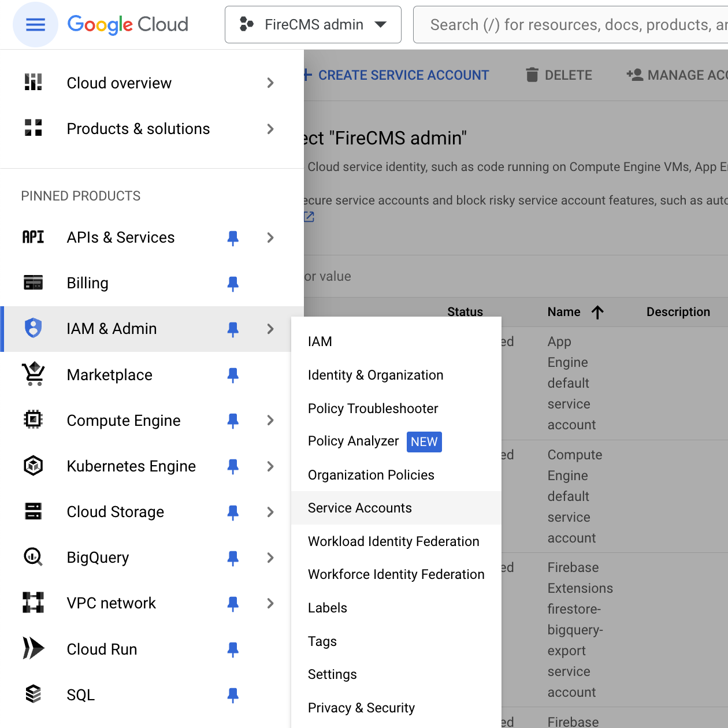Expand the Compute Engine submenu chevron
This screenshot has width=728, height=728.
pyautogui.click(x=270, y=421)
